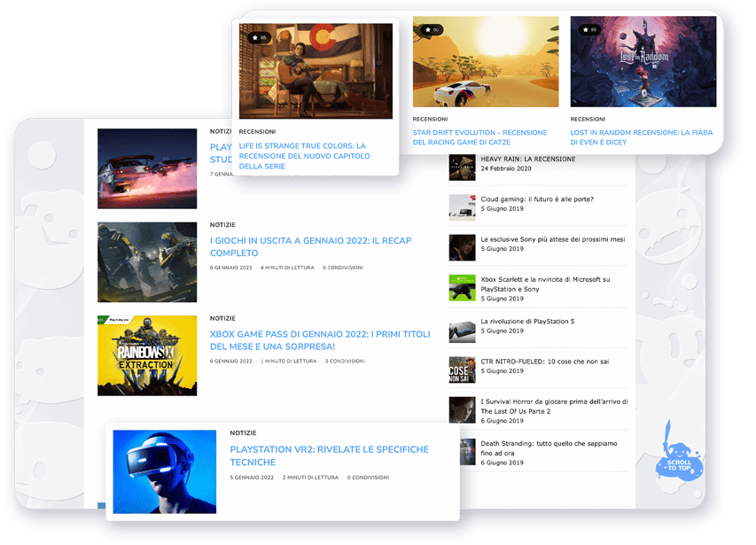Select Recensioni category above Star Drift Evolution
This screenshot has height=545, width=756.
tap(430, 119)
